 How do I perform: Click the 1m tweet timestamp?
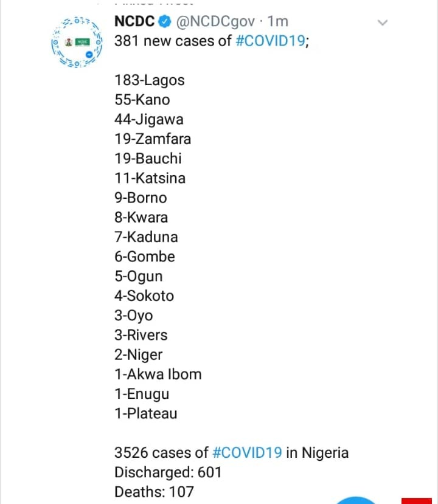point(279,22)
